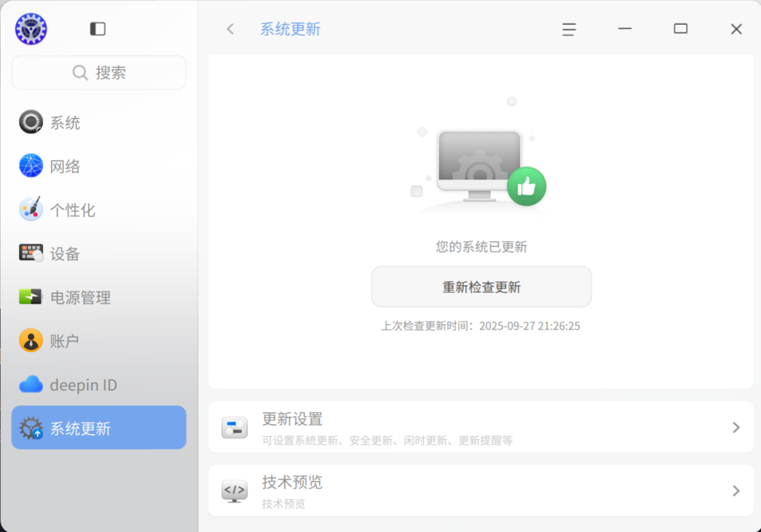Open the hamburger main menu
Image resolution: width=761 pixels, height=532 pixels.
[569, 29]
